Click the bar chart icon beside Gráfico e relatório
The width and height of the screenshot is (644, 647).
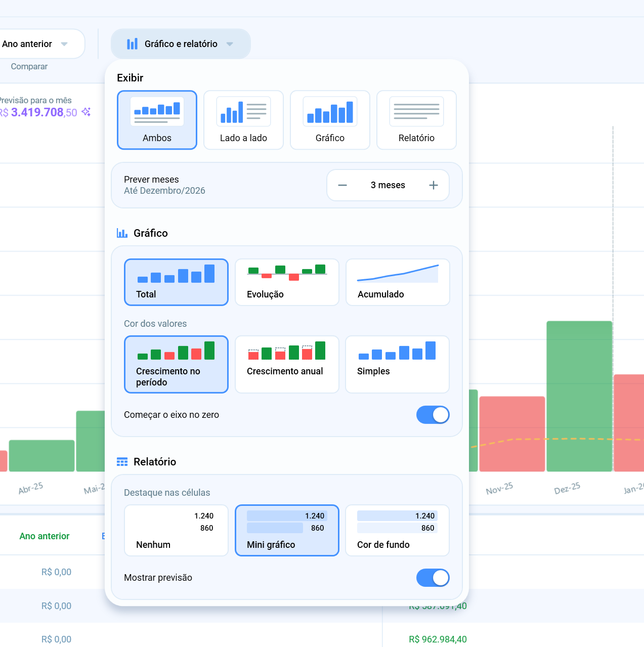[132, 44]
